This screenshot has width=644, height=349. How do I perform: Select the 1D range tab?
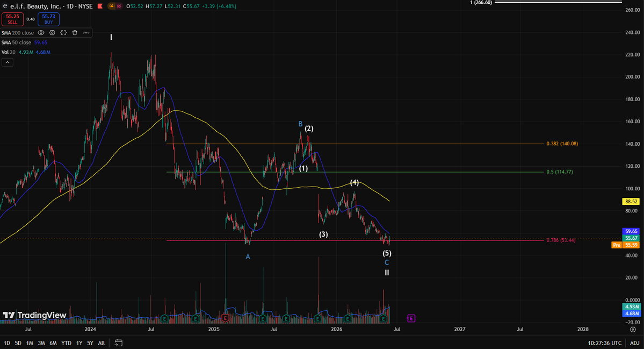click(x=7, y=343)
